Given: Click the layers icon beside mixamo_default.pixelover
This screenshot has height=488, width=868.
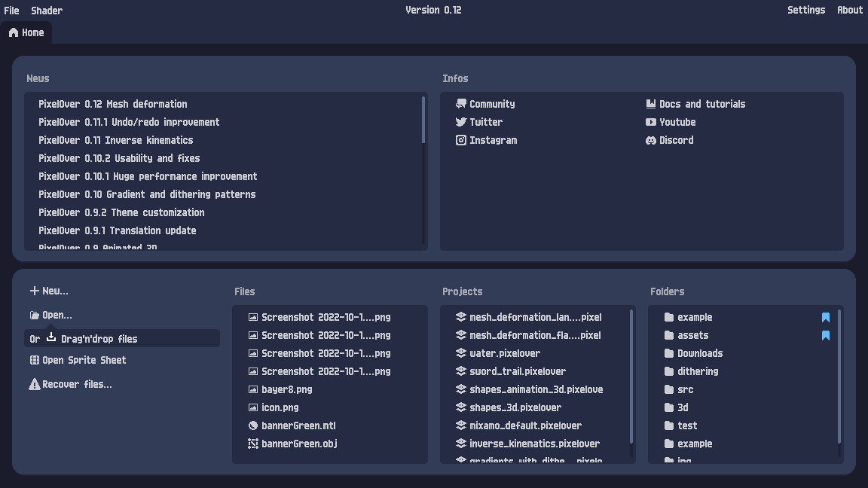Looking at the screenshot, I should [460, 425].
